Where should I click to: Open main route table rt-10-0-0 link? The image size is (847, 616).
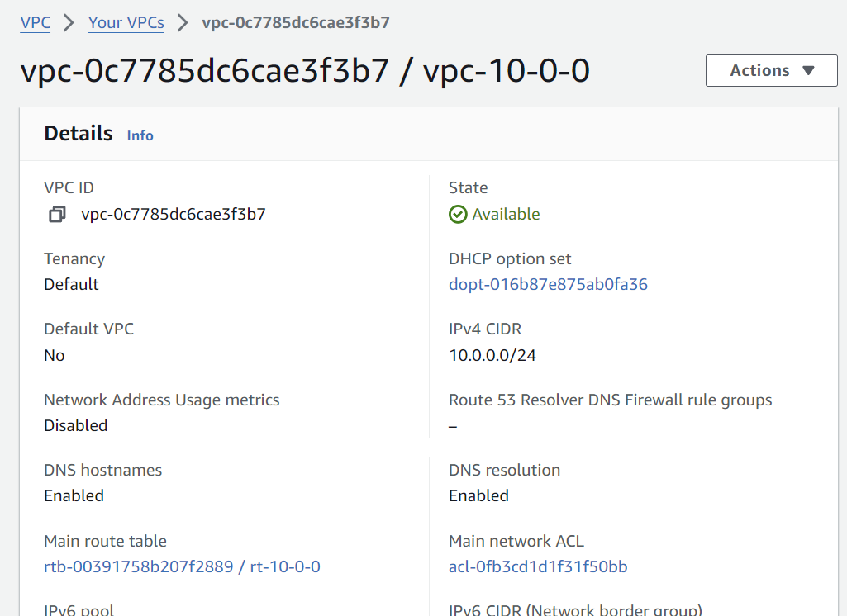click(182, 566)
